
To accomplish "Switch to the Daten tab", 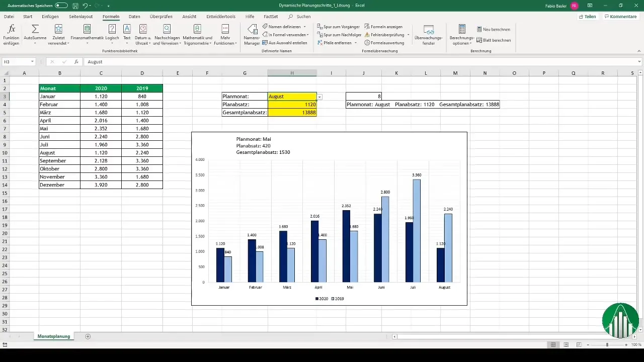I will (134, 17).
